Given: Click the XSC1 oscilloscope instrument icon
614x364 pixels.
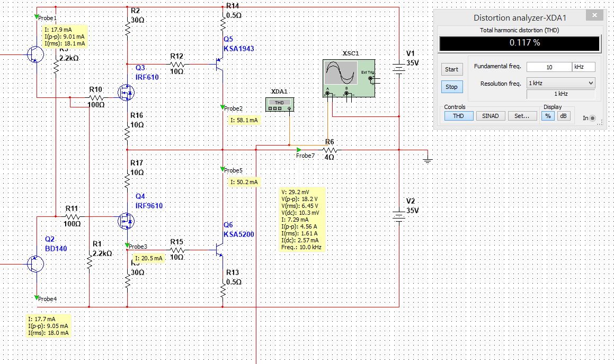Looking at the screenshot, I should pos(349,78).
